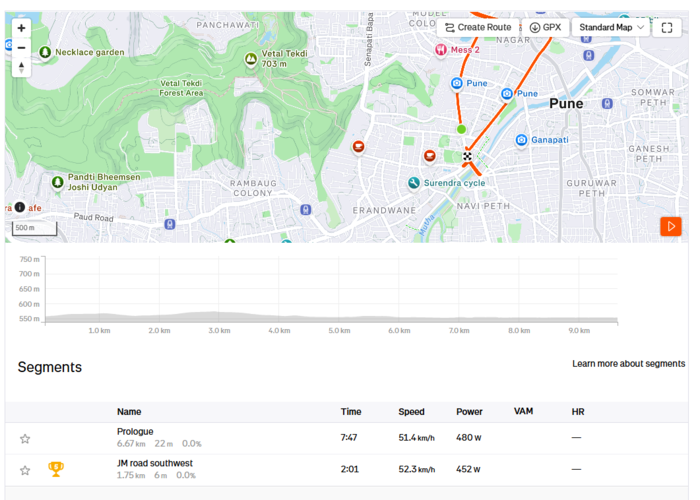This screenshot has height=500, width=700.
Task: Download the GPX file
Action: [545, 28]
